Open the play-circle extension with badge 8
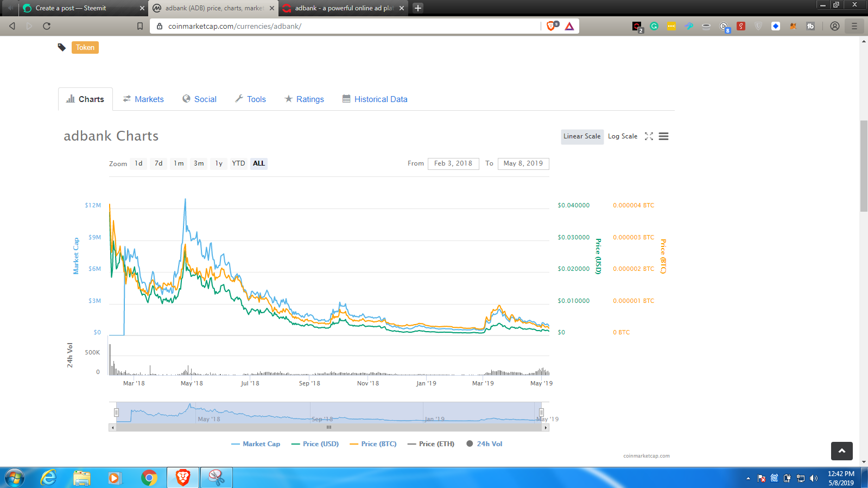Viewport: 868px width, 488px height. click(x=724, y=27)
